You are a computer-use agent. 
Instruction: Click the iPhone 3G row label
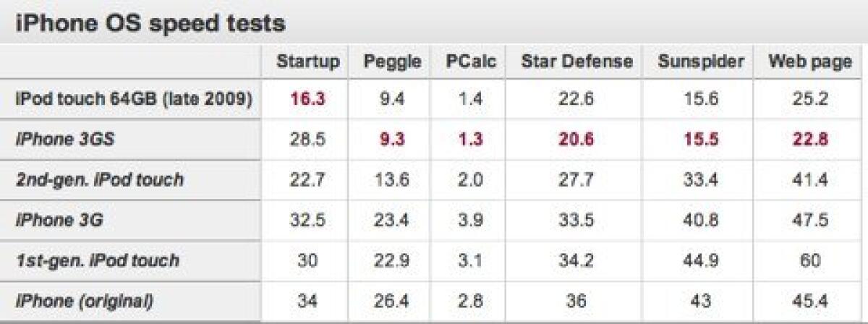click(x=59, y=220)
